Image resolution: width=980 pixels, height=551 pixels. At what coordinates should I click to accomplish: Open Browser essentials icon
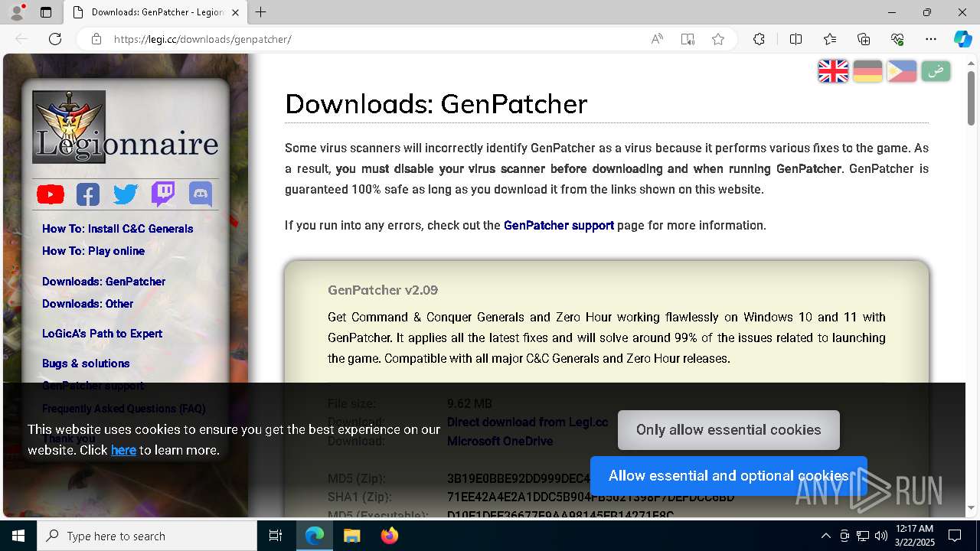point(897,39)
